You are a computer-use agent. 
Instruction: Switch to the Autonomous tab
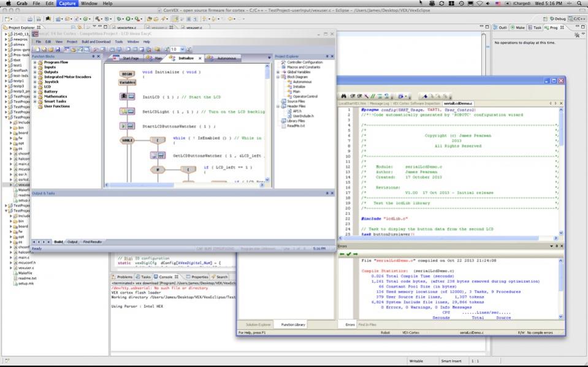click(x=225, y=58)
